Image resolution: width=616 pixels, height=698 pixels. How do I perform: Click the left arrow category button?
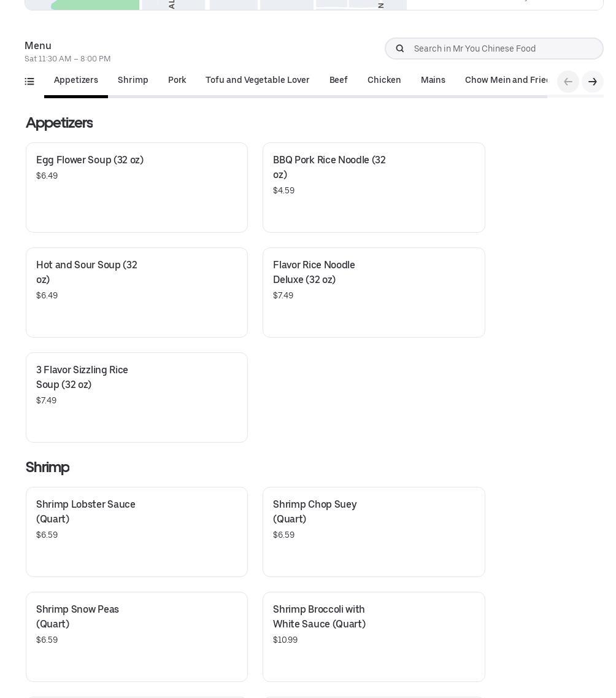568,82
